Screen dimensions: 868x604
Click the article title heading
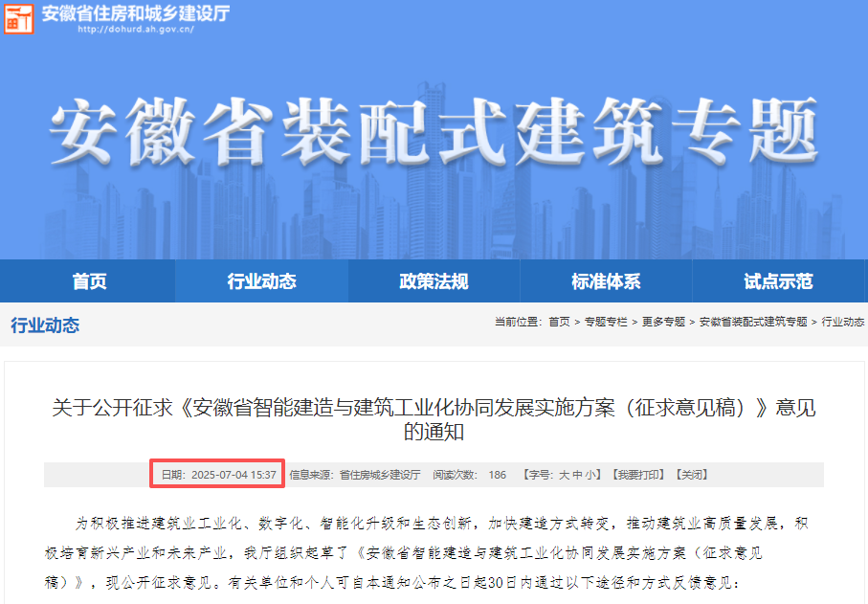coord(434,419)
